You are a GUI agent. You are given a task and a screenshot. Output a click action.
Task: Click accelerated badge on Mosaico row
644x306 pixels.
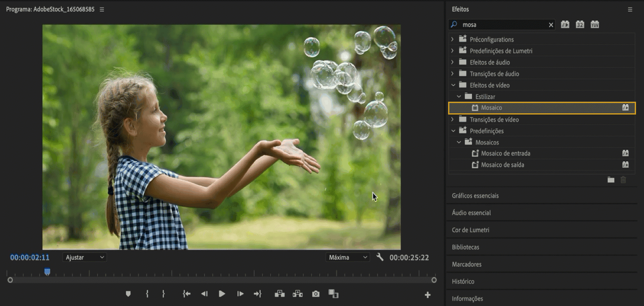tap(625, 107)
